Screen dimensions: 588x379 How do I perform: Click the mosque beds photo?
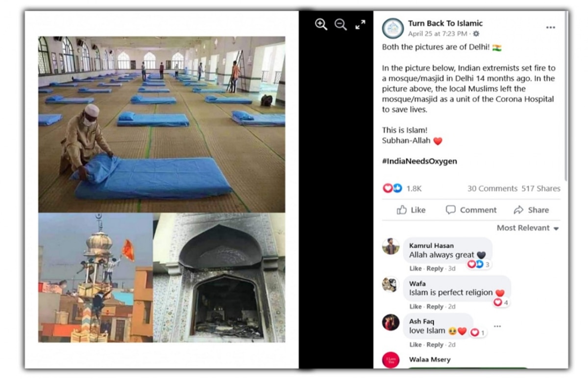tap(162, 124)
